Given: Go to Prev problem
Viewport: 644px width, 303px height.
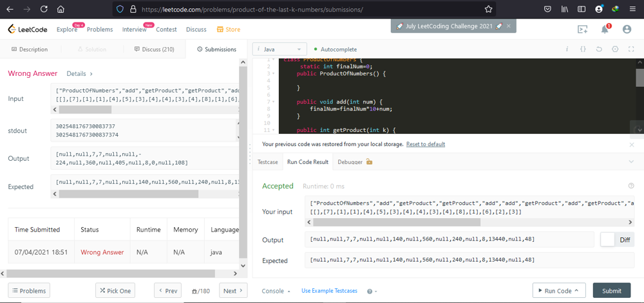Looking at the screenshot, I should click(x=167, y=291).
